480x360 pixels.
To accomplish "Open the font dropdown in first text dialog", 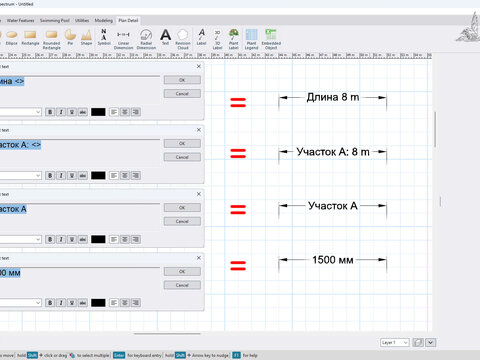I will tap(20, 112).
